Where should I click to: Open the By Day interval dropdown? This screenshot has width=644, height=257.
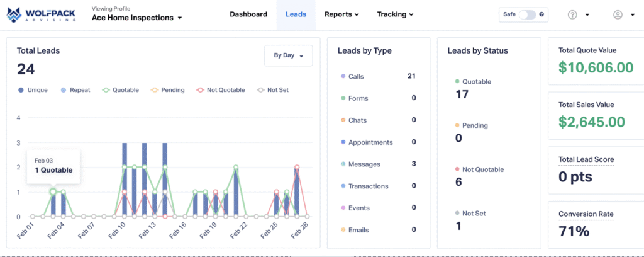[288, 55]
